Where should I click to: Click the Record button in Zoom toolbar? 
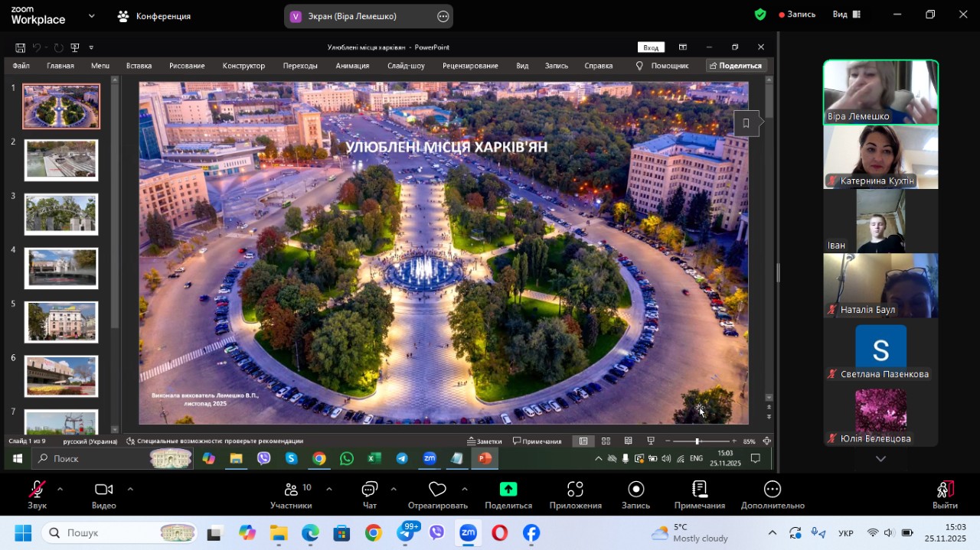[635, 490]
